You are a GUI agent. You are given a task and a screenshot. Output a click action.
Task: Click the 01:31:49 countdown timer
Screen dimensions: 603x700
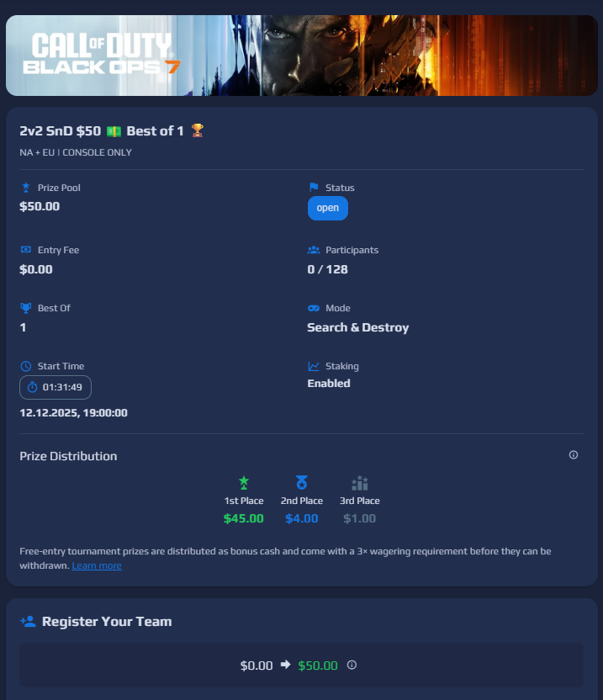click(56, 387)
